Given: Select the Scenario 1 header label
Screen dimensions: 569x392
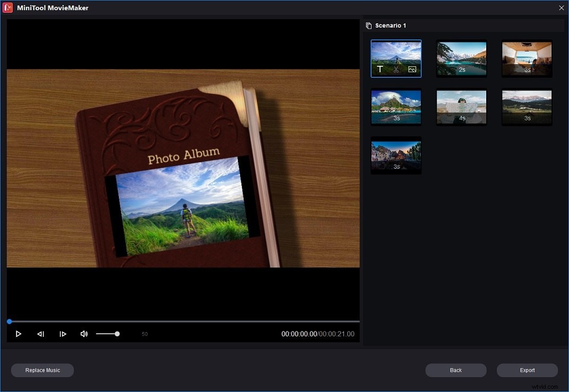Looking at the screenshot, I should (x=391, y=25).
